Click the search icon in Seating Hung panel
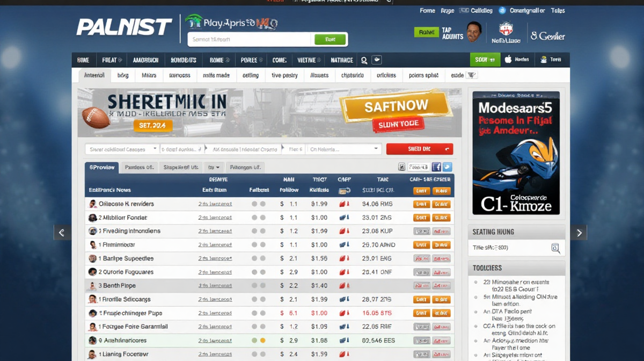This screenshot has width=644, height=361. [555, 248]
